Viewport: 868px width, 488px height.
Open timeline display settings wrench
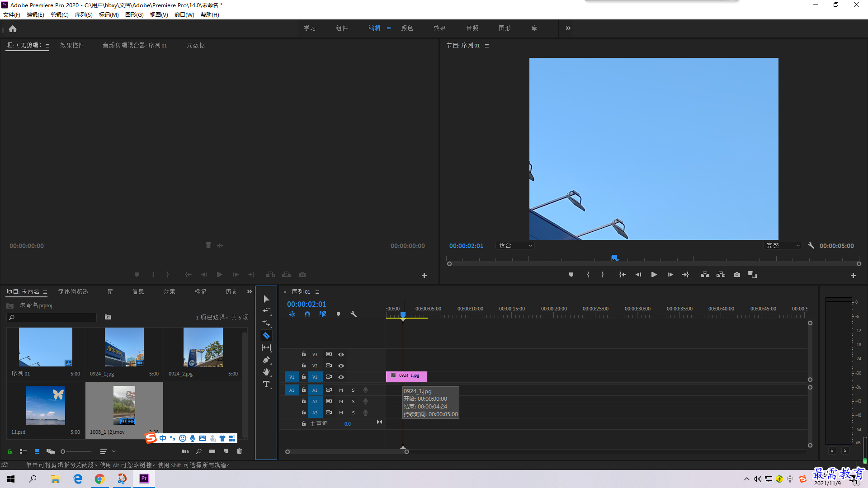354,314
